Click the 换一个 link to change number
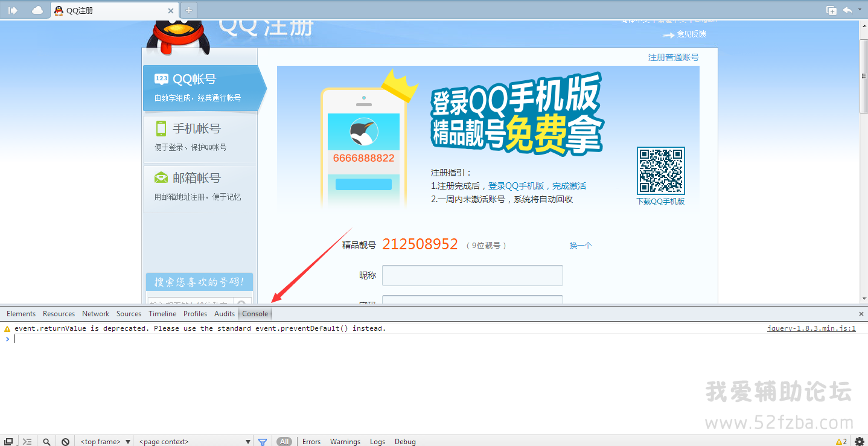Image resolution: width=868 pixels, height=446 pixels. [580, 245]
